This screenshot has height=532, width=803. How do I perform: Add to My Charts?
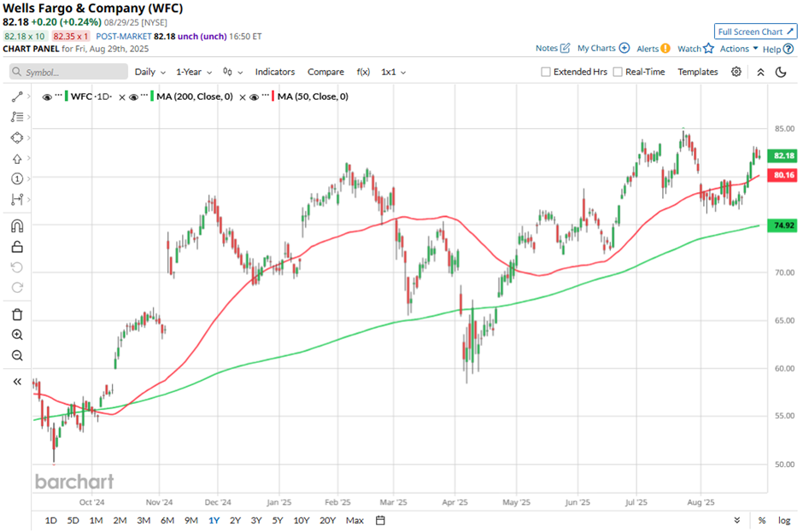pos(603,48)
